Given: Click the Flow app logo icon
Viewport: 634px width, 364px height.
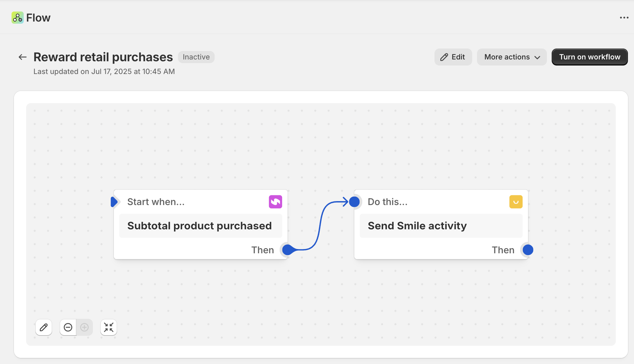Looking at the screenshot, I should 17,18.
